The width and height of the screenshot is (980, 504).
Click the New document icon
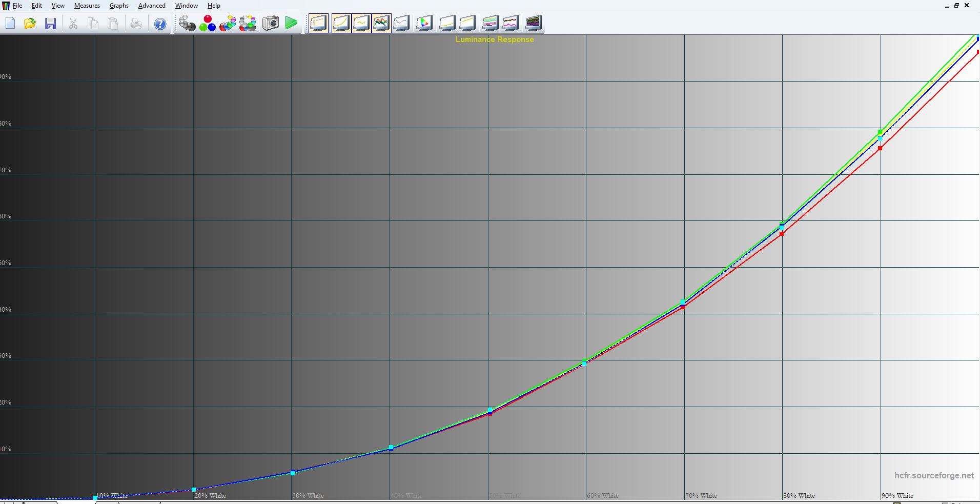point(10,23)
